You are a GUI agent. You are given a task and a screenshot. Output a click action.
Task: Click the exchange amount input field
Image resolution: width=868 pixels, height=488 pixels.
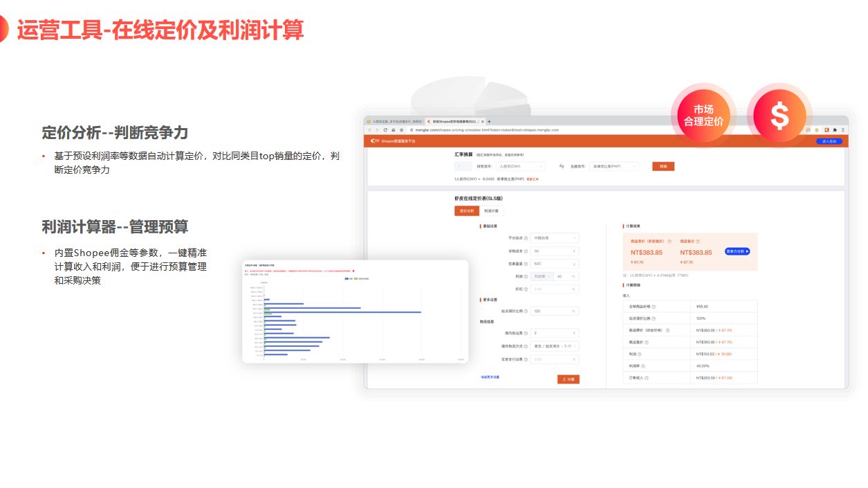coord(463,166)
